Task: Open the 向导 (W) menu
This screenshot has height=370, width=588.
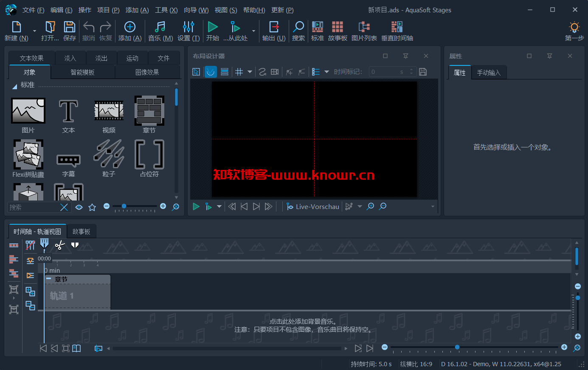Action: [x=196, y=10]
